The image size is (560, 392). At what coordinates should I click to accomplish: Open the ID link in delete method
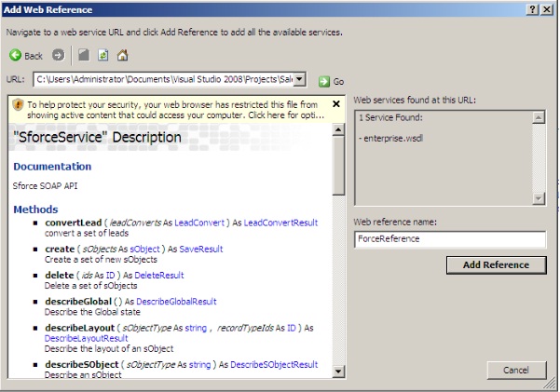click(x=110, y=276)
